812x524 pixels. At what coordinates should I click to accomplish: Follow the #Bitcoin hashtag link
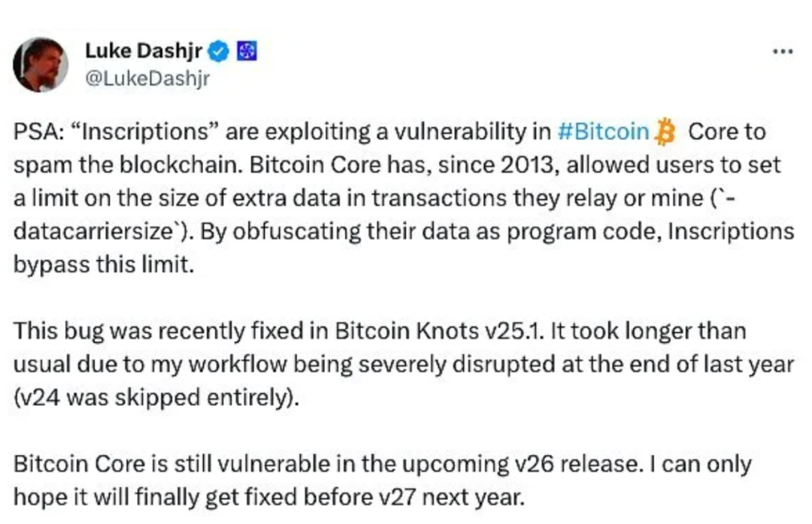603,132
